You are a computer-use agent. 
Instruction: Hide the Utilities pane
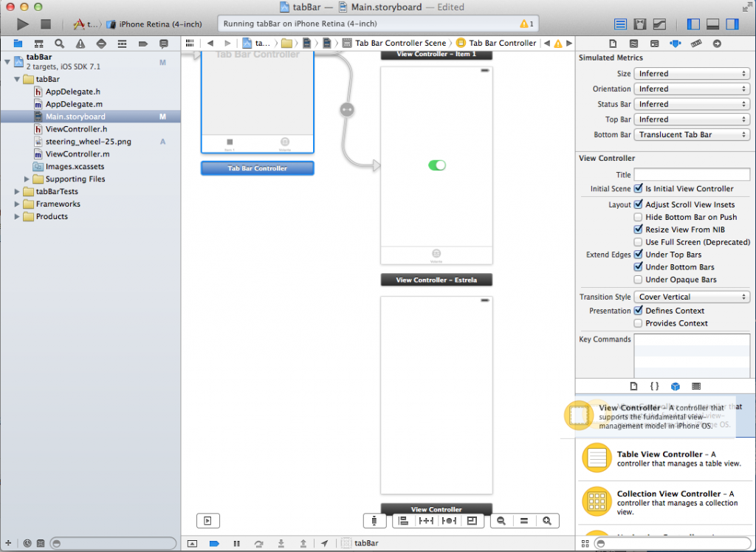(732, 24)
